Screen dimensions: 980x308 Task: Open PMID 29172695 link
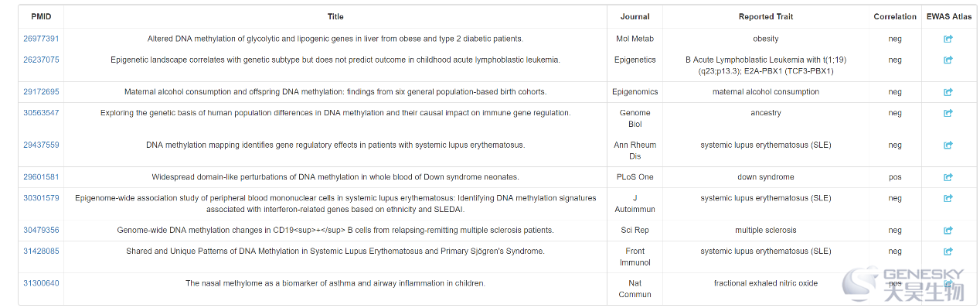[41, 92]
